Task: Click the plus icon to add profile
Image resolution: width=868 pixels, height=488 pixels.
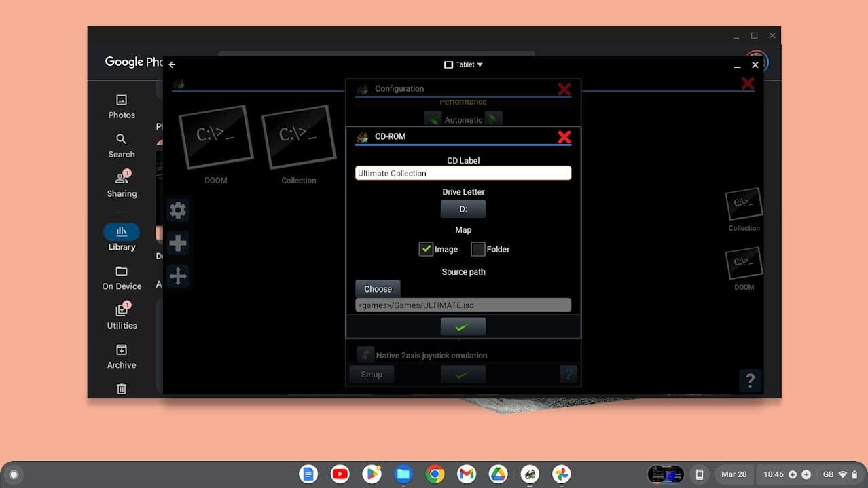Action: (x=178, y=243)
